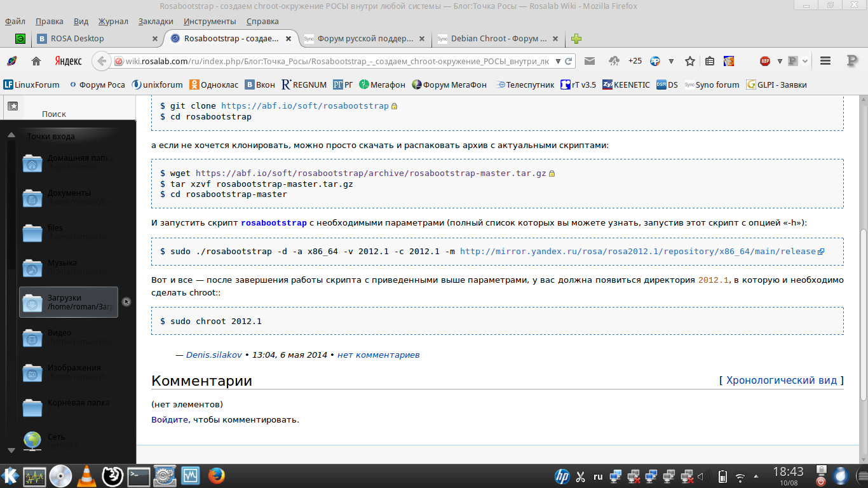Image resolution: width=868 pixels, height=488 pixels.
Task: Switch keyboard layout indicator 'ru'
Action: click(x=598, y=476)
